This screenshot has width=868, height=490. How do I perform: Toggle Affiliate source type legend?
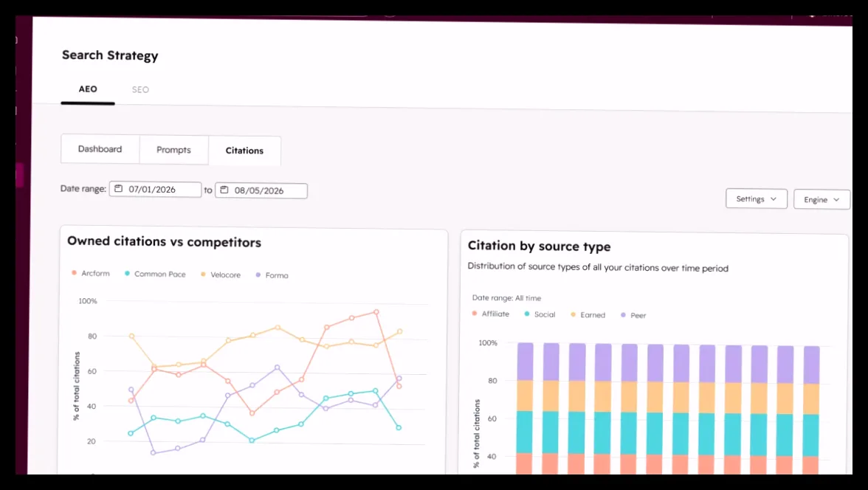[490, 314]
